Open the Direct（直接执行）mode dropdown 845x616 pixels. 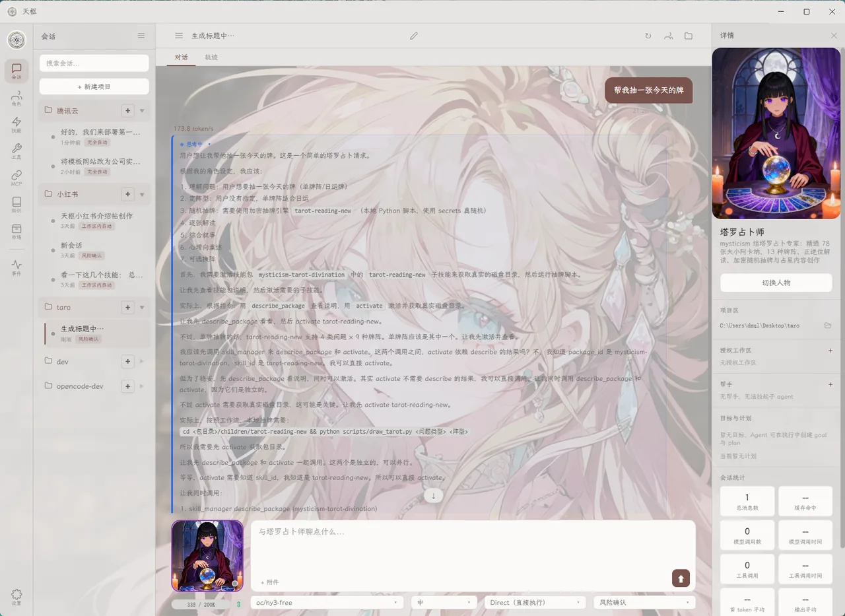[535, 603]
